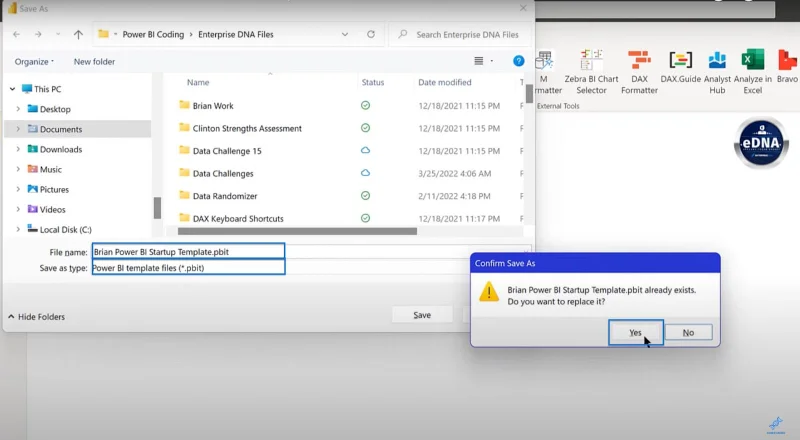Expand the Music tree node

(x=18, y=169)
